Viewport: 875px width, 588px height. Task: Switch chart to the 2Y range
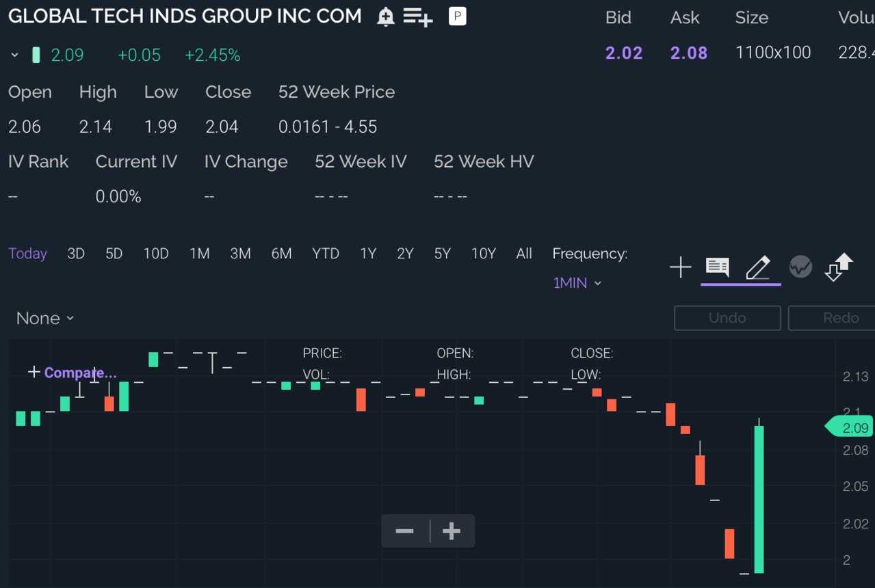pos(406,254)
